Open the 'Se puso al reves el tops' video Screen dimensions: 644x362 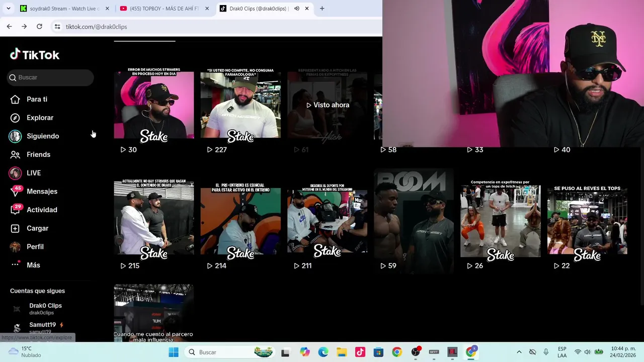pos(587,220)
